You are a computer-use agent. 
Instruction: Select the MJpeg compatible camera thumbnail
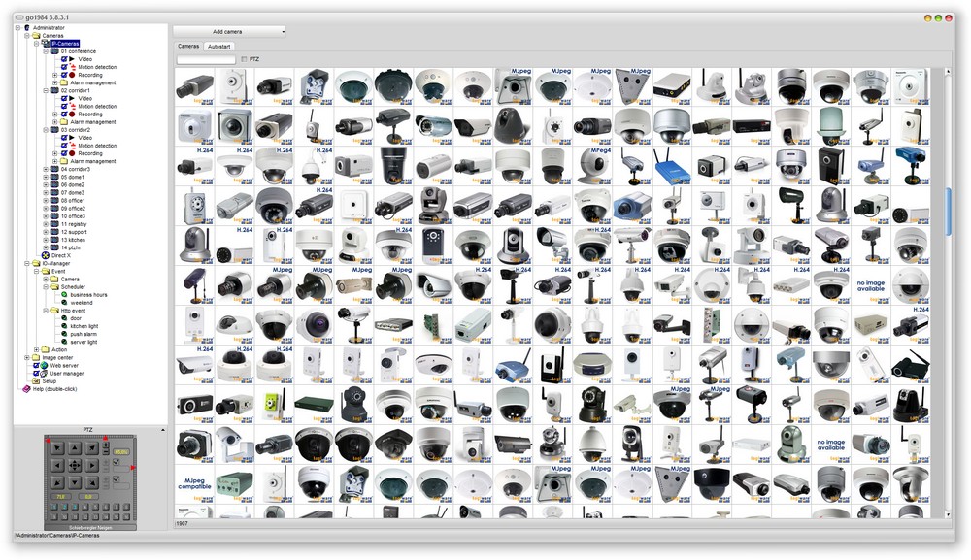194,483
